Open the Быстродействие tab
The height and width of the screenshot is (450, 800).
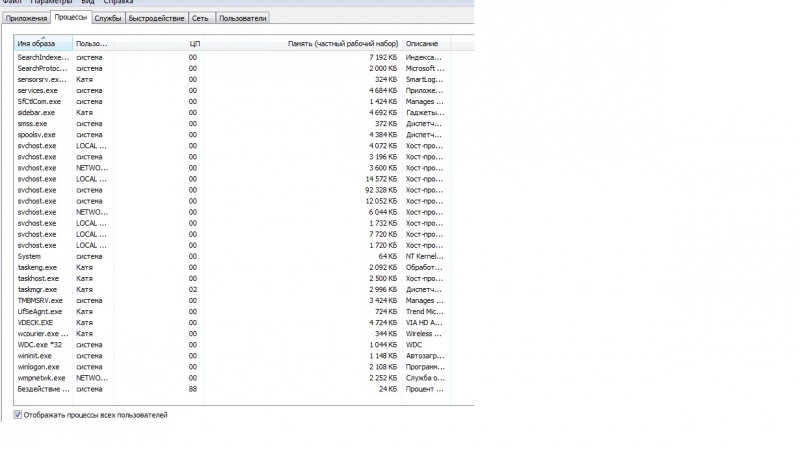[156, 18]
